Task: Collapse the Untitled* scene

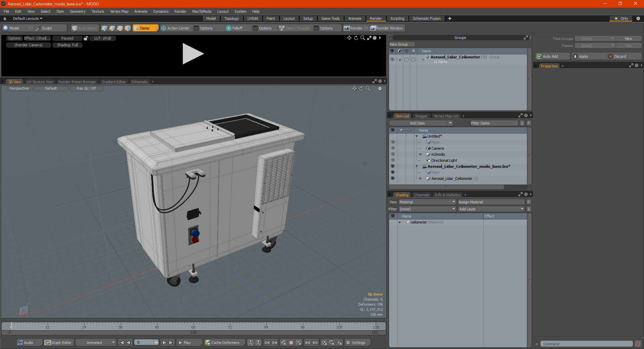Action: (417, 136)
